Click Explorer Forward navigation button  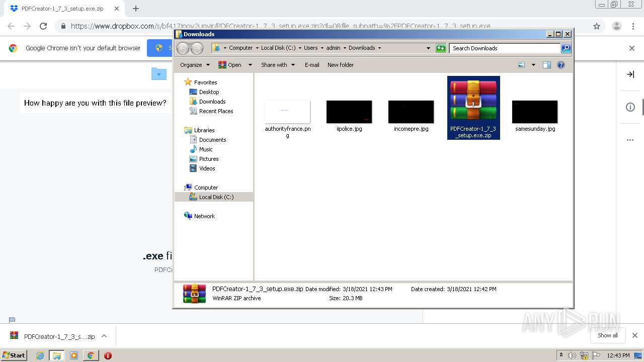197,48
